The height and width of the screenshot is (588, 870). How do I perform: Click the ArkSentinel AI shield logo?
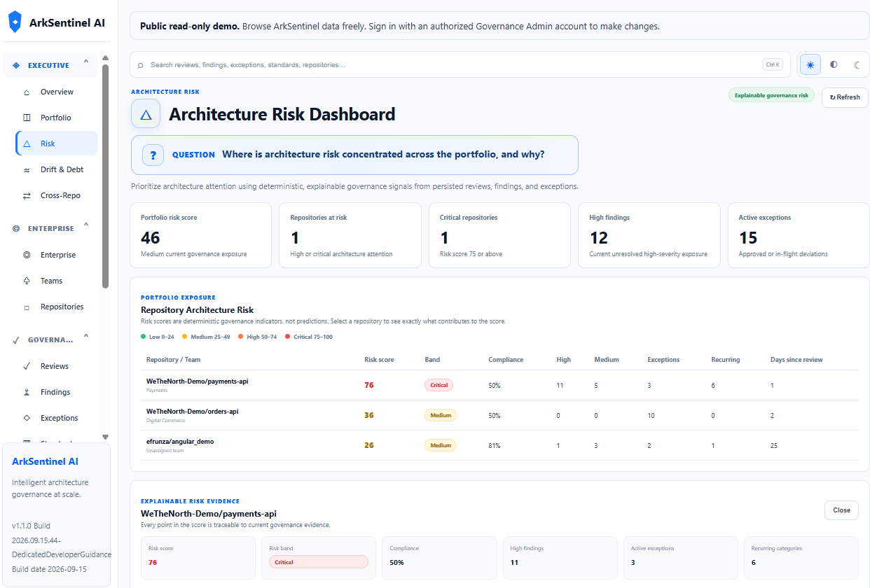coord(15,22)
